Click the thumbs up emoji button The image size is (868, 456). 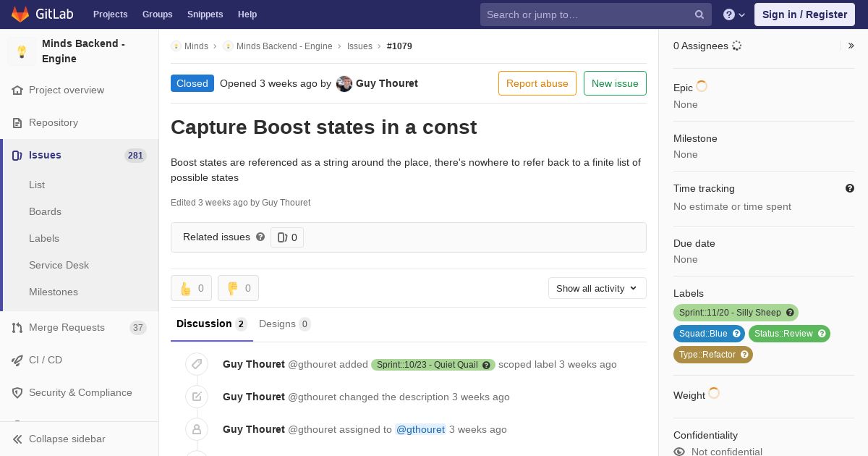[191, 288]
